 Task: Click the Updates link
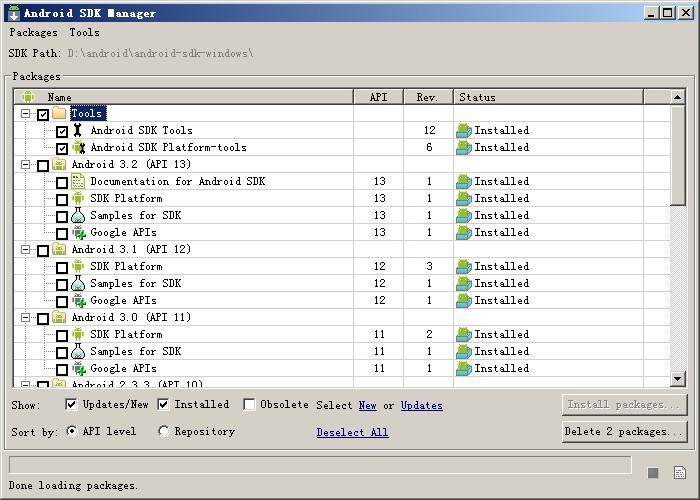pyautogui.click(x=422, y=405)
